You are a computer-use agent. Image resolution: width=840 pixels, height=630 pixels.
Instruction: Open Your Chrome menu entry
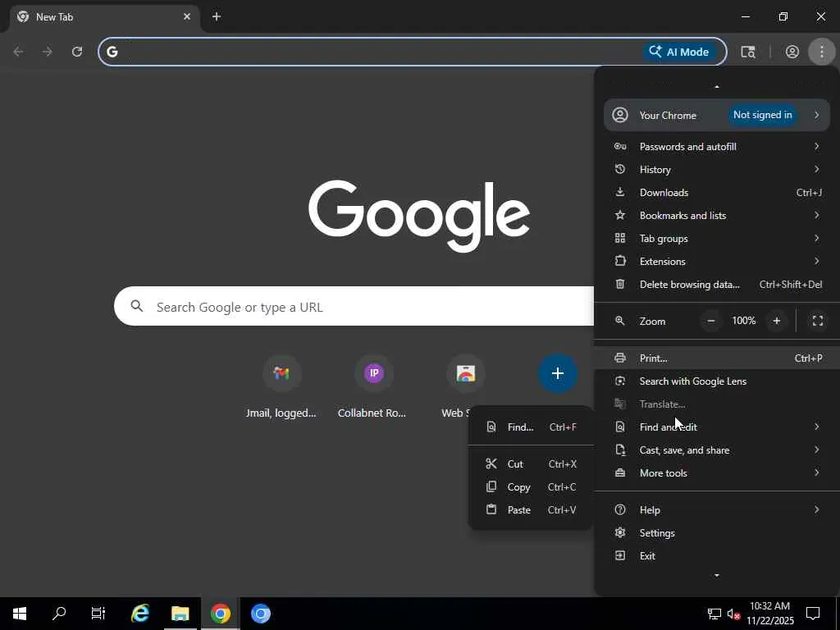717,115
